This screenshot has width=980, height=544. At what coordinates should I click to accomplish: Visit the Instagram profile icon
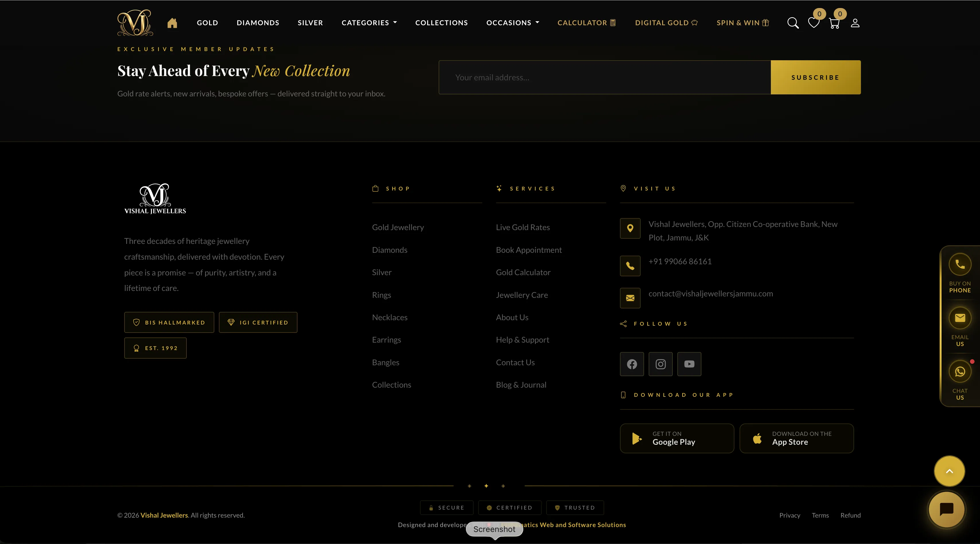point(660,364)
